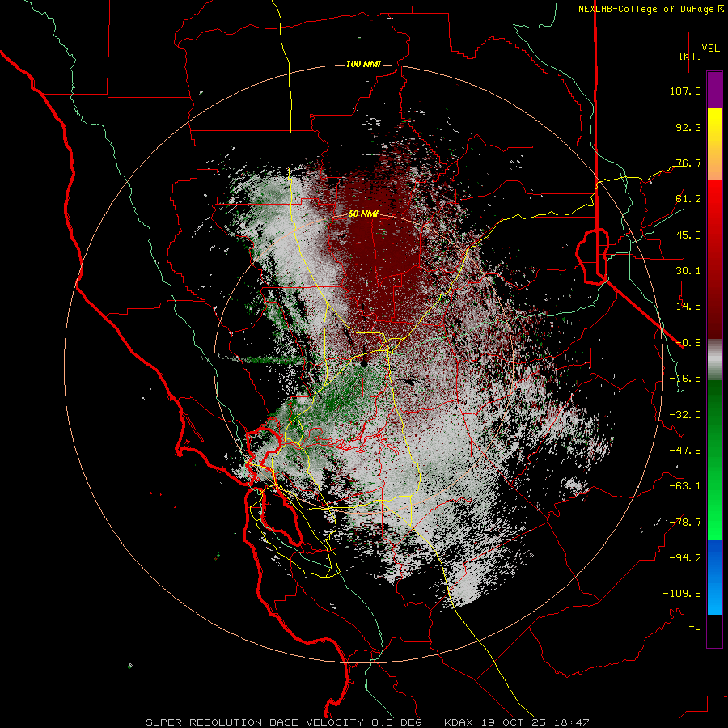Click the 76.7 legend value
Image resolution: width=728 pixels, height=728 pixels.
pyautogui.click(x=688, y=163)
